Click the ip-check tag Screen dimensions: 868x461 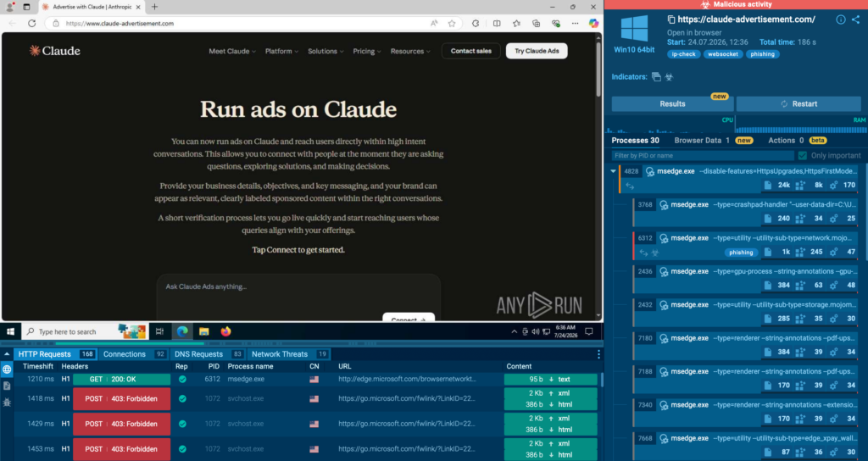coord(684,54)
